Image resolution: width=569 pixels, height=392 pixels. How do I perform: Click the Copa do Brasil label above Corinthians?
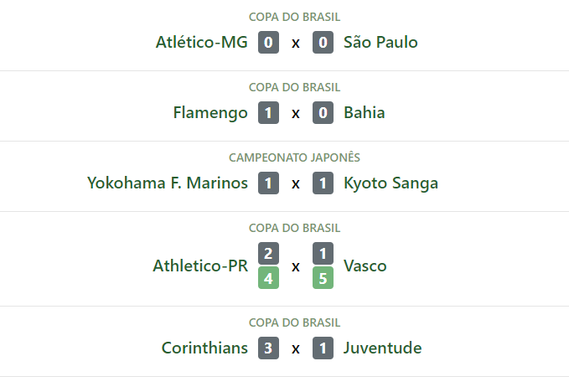point(295,322)
